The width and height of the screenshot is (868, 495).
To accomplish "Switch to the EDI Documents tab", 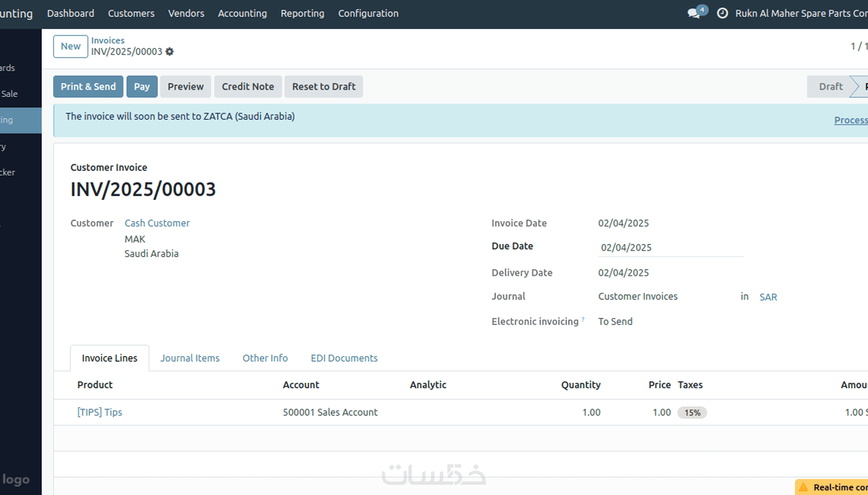I will (345, 358).
